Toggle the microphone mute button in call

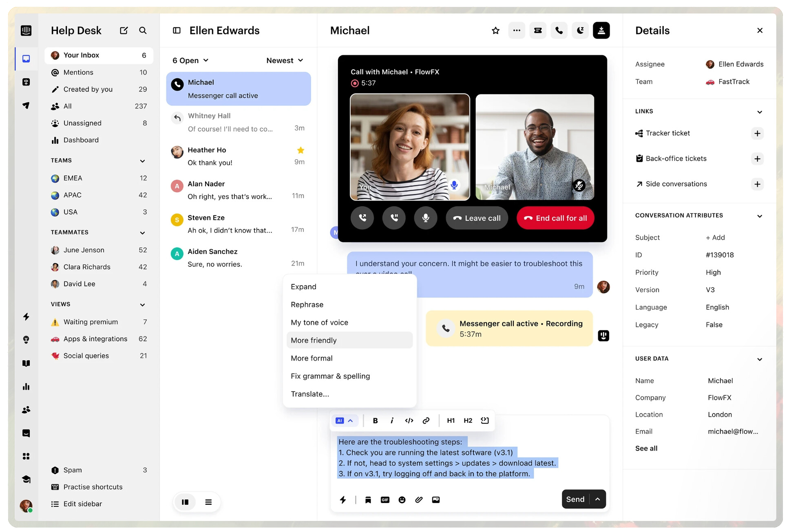pos(425,218)
